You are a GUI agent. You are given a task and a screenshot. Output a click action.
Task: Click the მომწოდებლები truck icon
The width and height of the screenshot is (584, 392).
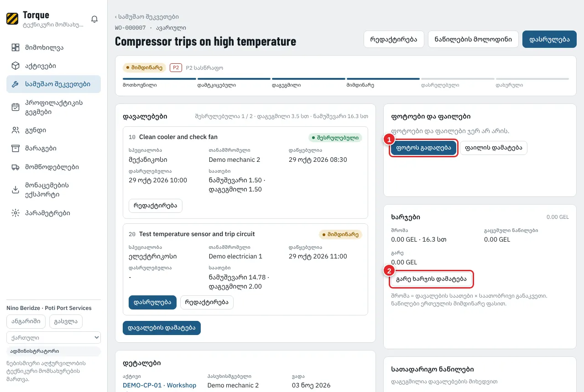16,167
